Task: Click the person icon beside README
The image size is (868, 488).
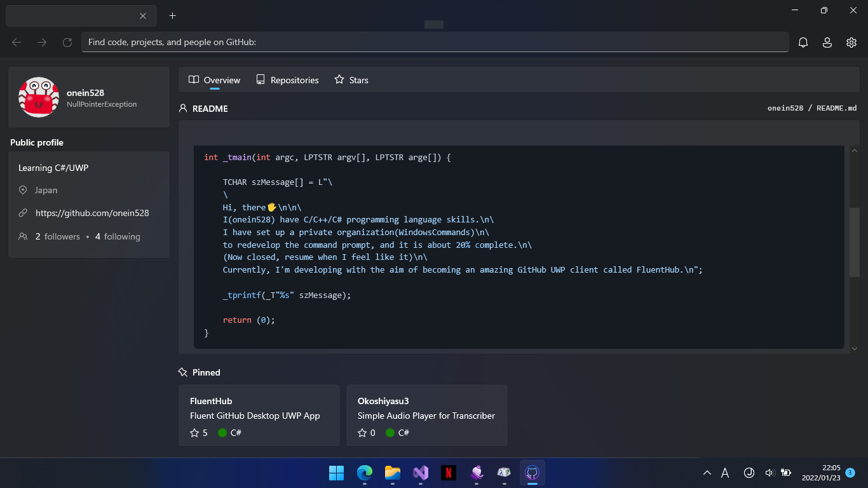Action: point(182,108)
